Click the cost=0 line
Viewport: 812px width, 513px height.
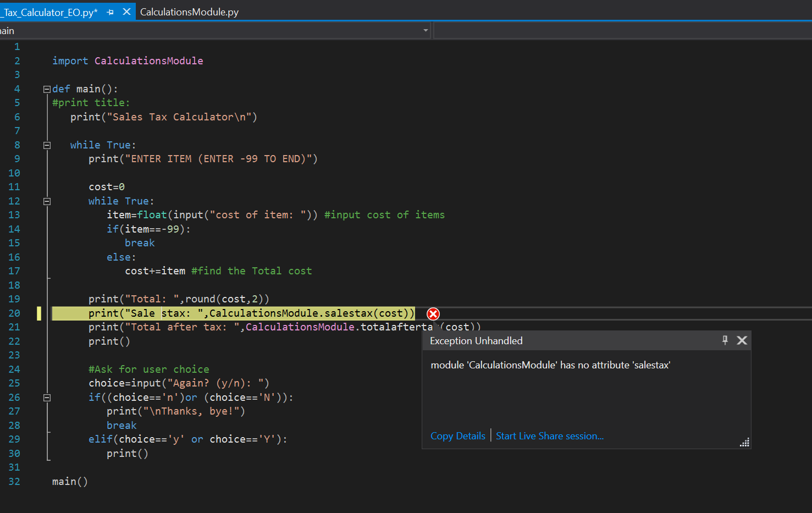click(107, 187)
